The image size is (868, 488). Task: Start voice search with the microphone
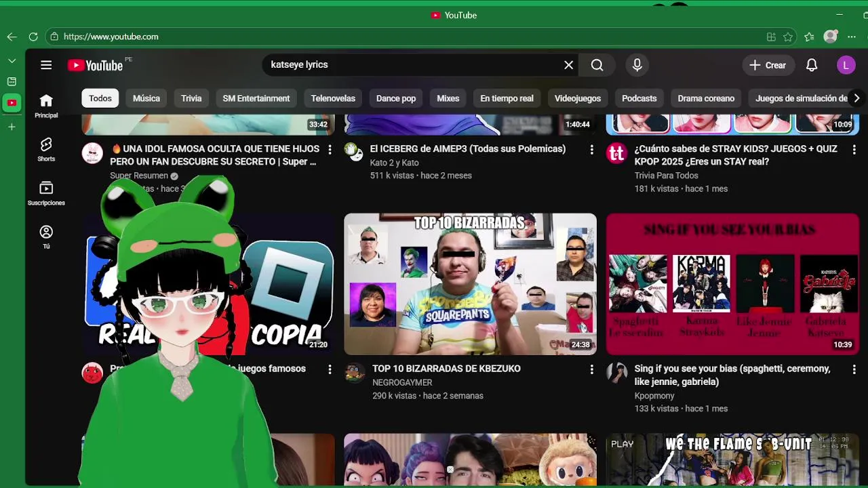point(637,65)
